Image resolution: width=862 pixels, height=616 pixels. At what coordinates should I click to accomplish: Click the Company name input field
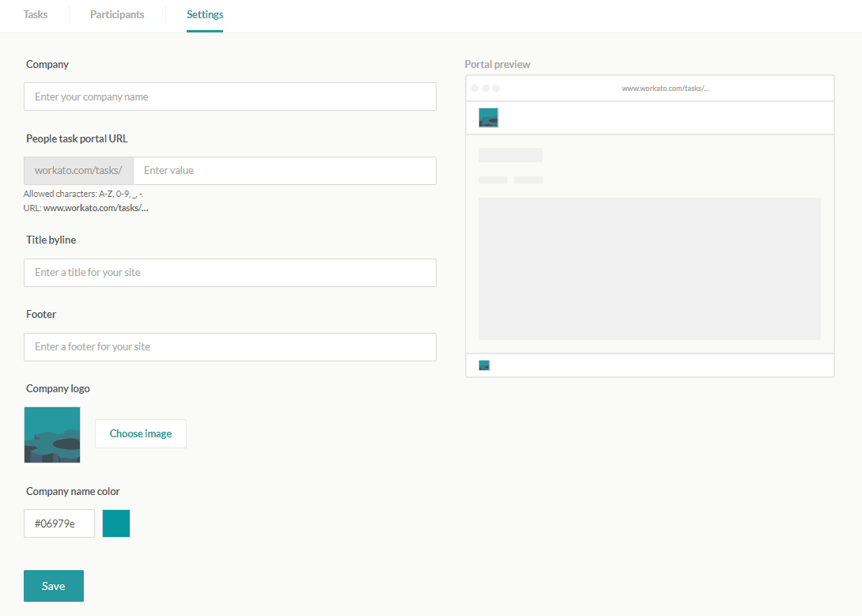click(x=229, y=96)
